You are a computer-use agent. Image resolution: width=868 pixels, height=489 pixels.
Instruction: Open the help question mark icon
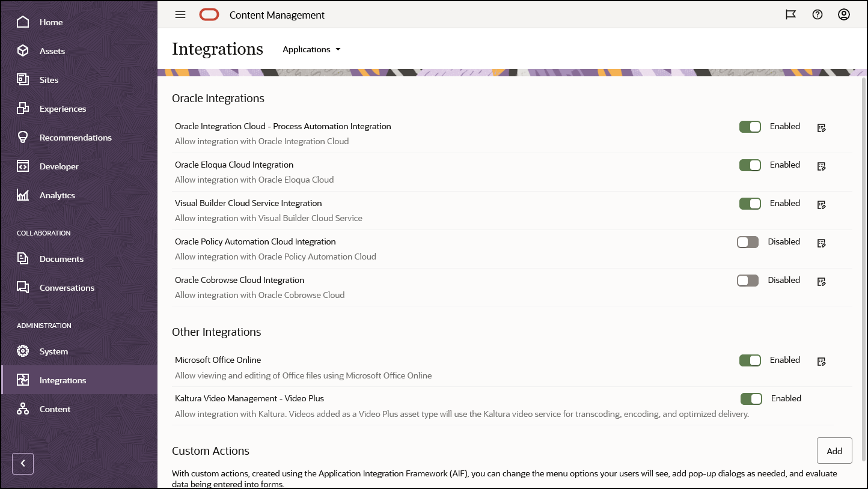point(818,15)
